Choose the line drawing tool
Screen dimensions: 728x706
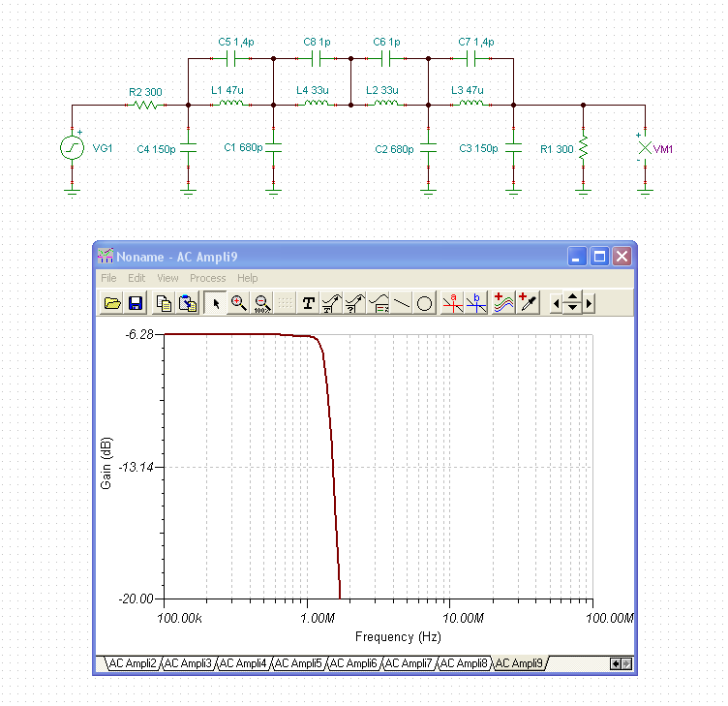[402, 303]
